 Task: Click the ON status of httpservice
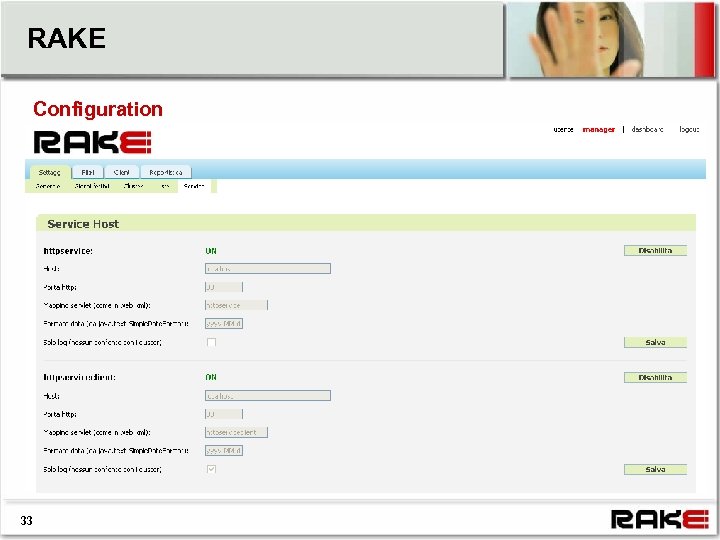pyautogui.click(x=211, y=251)
